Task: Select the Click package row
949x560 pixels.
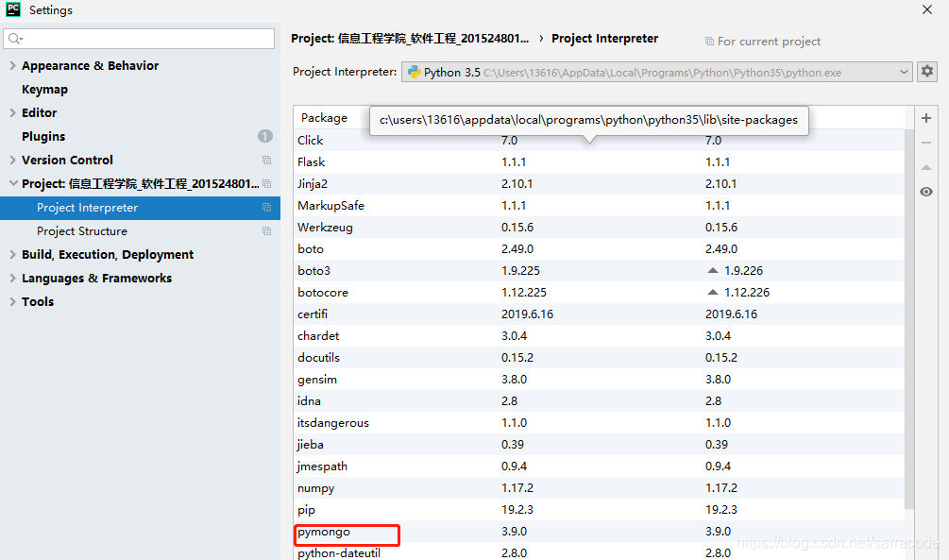Action: (600, 141)
